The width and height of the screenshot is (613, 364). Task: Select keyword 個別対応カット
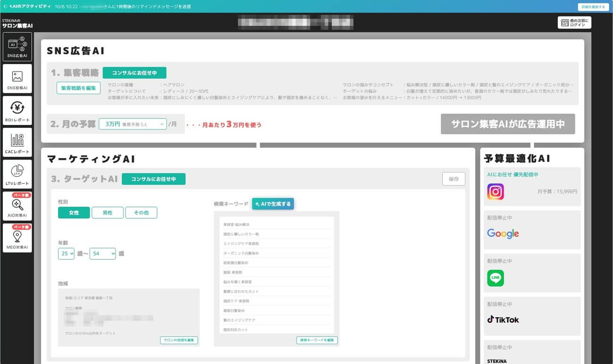[277, 330]
